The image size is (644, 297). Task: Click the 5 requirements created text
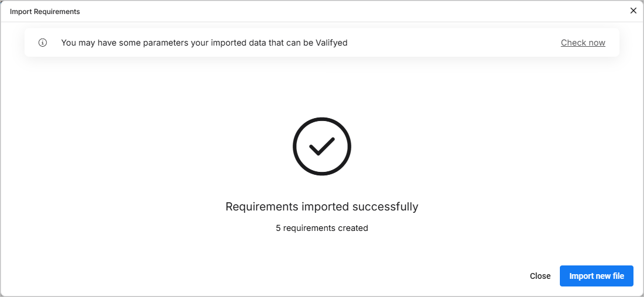click(x=322, y=228)
